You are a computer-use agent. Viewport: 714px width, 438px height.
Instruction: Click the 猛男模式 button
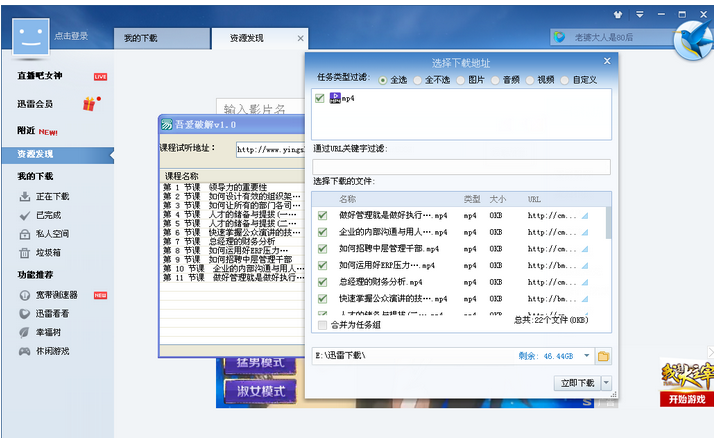[260, 363]
